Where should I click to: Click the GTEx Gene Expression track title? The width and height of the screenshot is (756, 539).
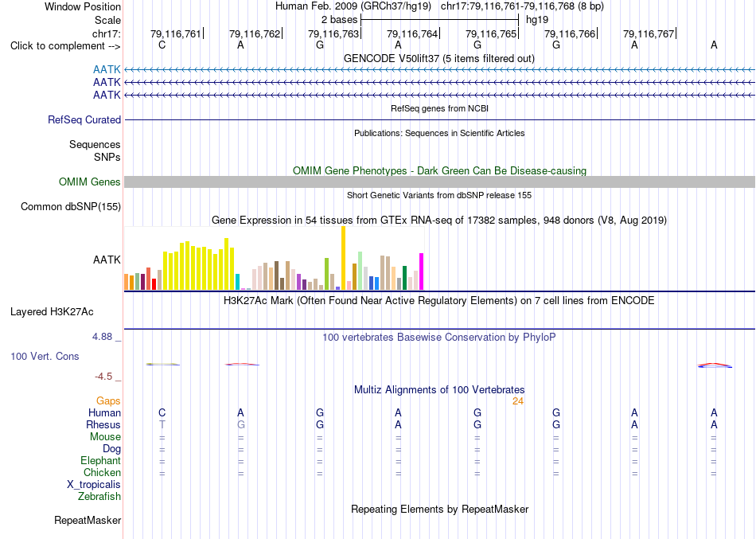(439, 221)
